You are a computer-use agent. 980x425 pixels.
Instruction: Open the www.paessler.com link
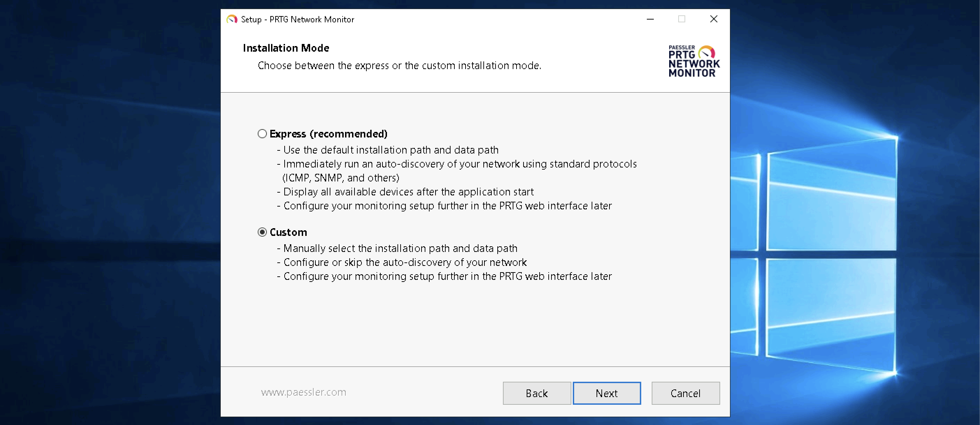(303, 392)
